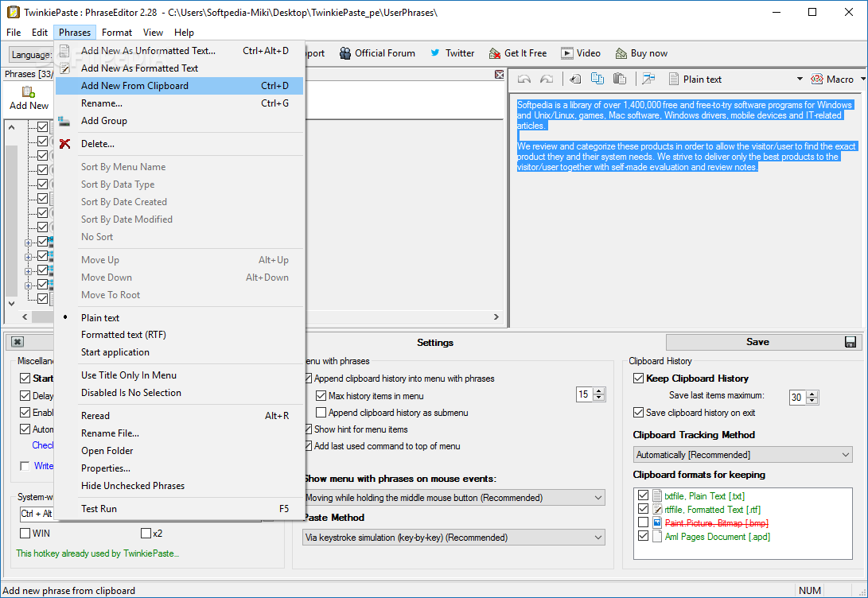Choose Reread menu entry
Image resolution: width=868 pixels, height=598 pixels.
[x=179, y=416]
